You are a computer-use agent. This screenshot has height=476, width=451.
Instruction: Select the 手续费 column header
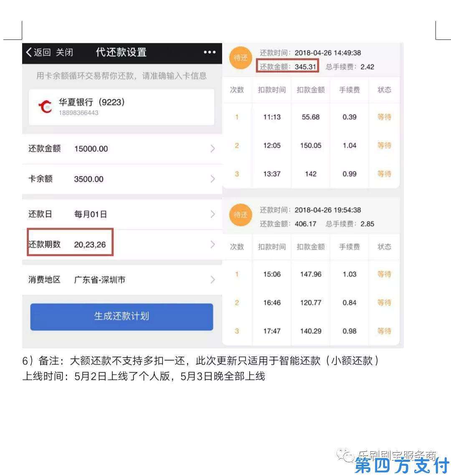point(349,90)
